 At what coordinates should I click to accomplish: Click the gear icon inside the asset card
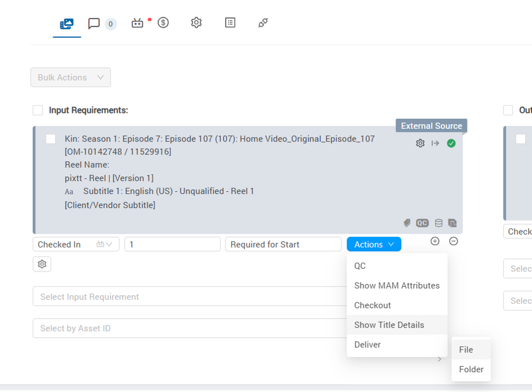click(420, 144)
